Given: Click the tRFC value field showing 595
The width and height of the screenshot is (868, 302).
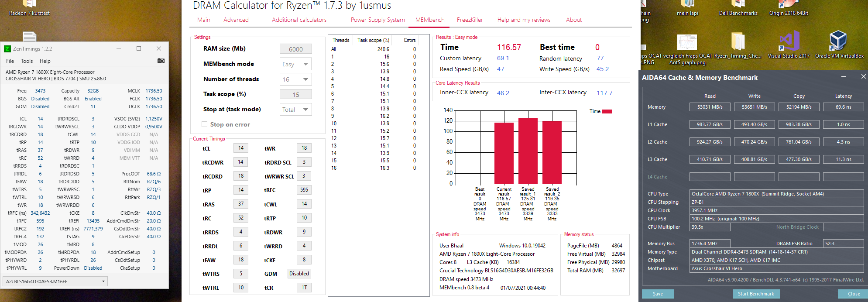Looking at the screenshot, I should click(x=304, y=190).
